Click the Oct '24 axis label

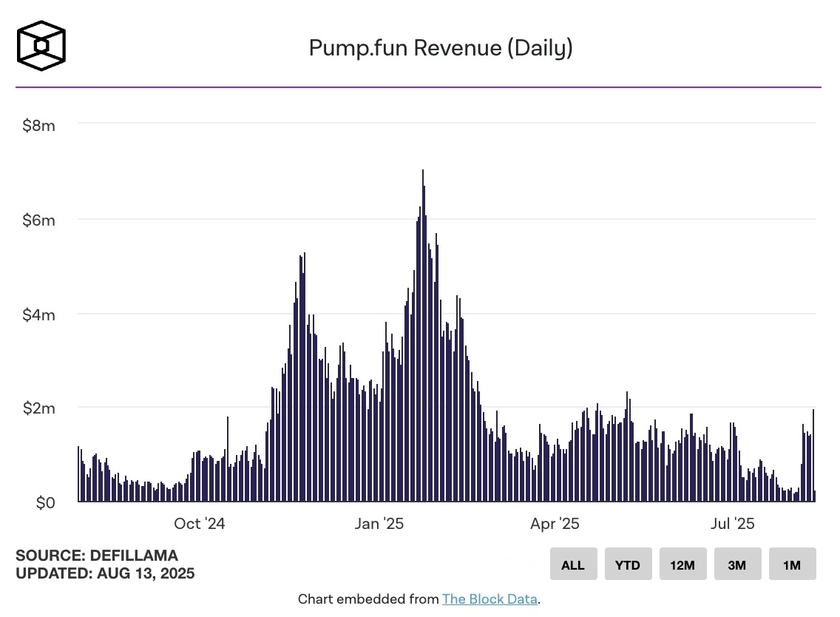tap(200, 523)
